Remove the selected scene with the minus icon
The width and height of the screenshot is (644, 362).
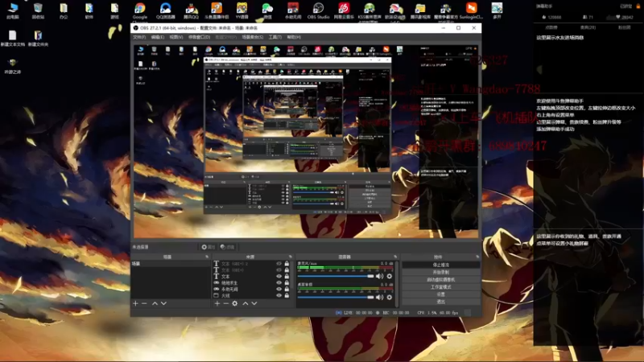pyautogui.click(x=144, y=303)
